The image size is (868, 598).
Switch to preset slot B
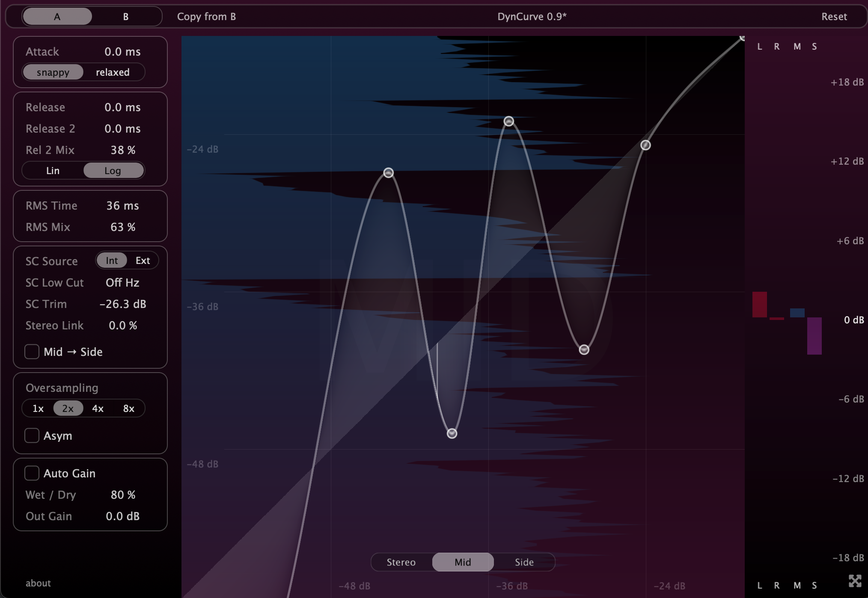126,17
